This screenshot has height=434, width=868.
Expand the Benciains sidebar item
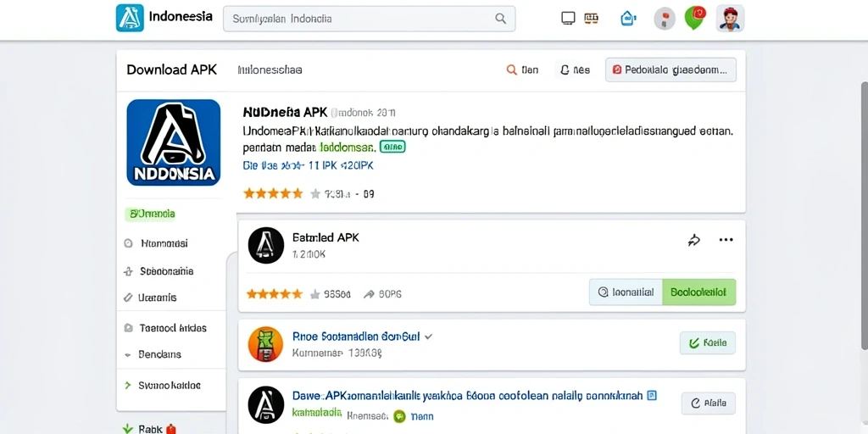click(x=159, y=354)
